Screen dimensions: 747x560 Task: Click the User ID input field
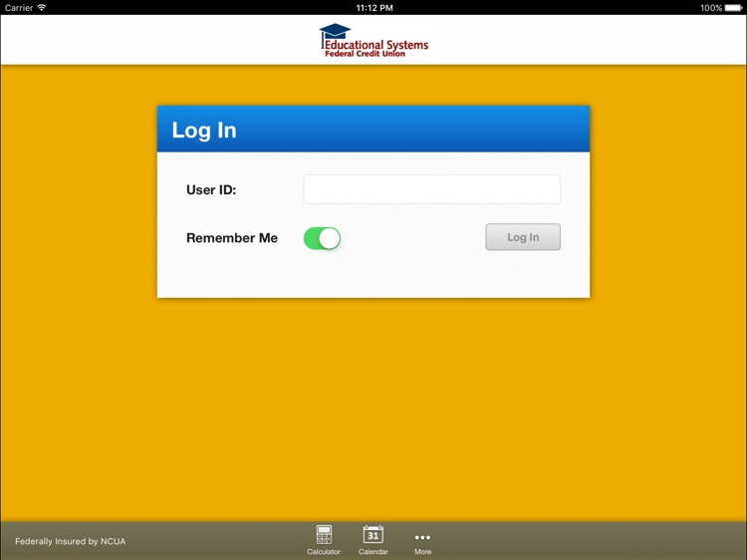coord(431,189)
